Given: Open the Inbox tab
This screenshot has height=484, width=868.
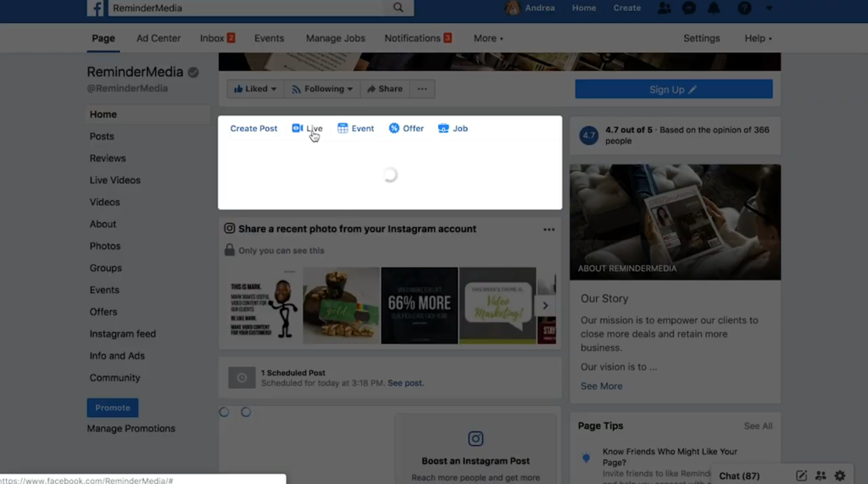Looking at the screenshot, I should pyautogui.click(x=218, y=38).
